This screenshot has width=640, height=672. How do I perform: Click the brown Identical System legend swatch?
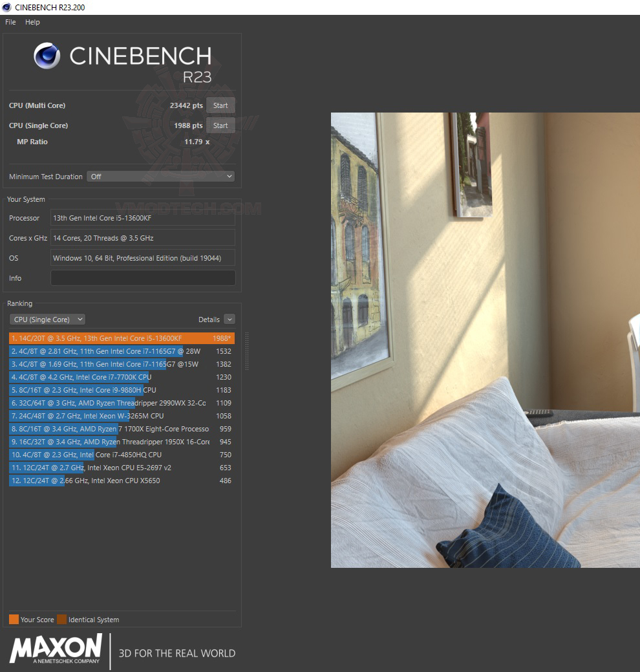61,619
